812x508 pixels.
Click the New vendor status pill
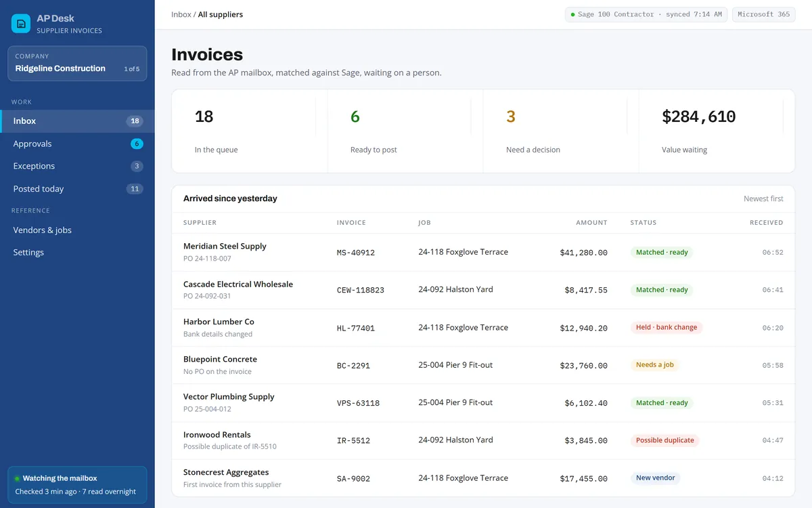click(x=655, y=478)
